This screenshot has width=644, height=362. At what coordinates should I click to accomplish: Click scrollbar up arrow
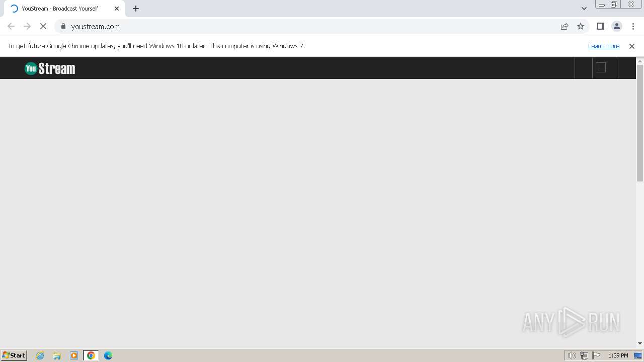tap(640, 61)
